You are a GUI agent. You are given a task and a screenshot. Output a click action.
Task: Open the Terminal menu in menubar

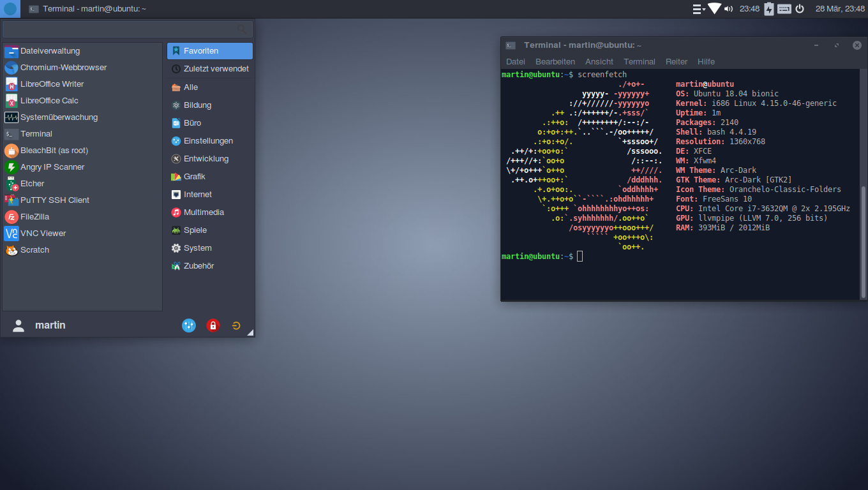tap(640, 62)
